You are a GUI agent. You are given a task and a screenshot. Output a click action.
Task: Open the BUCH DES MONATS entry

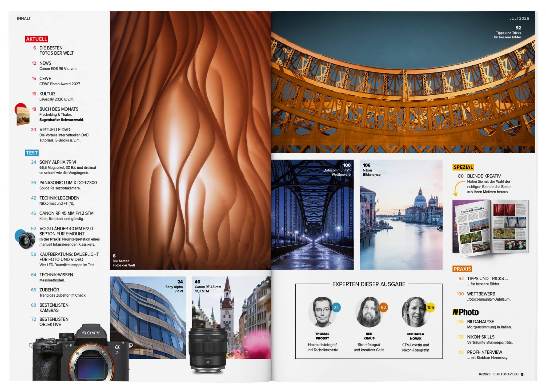(x=59, y=109)
